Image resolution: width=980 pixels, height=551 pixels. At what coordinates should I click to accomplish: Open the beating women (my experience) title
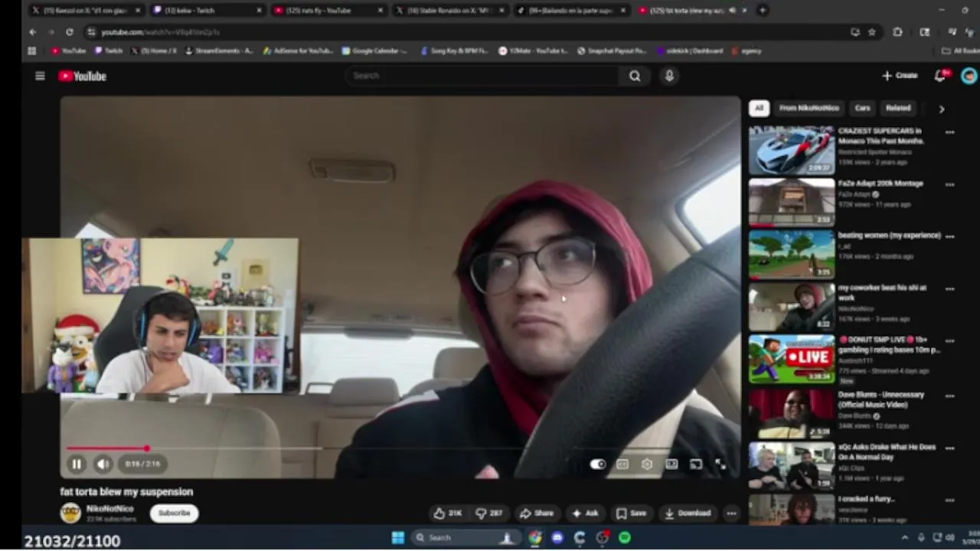click(888, 236)
